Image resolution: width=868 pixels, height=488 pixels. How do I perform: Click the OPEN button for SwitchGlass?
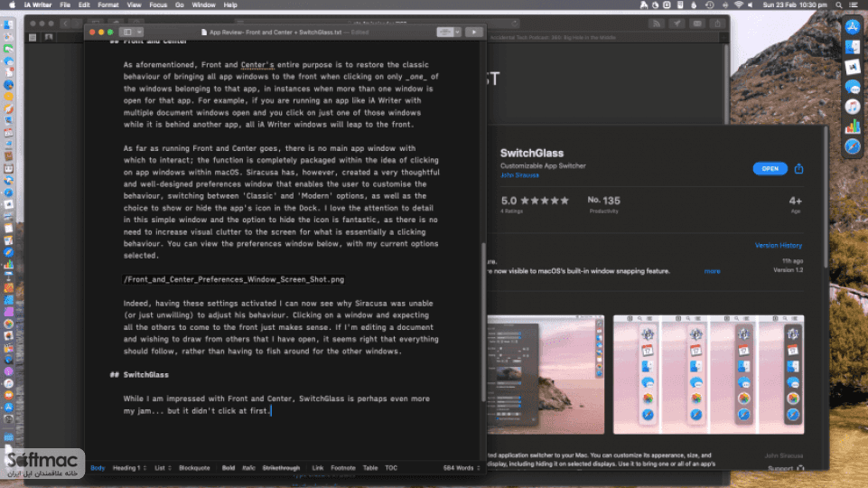click(770, 168)
